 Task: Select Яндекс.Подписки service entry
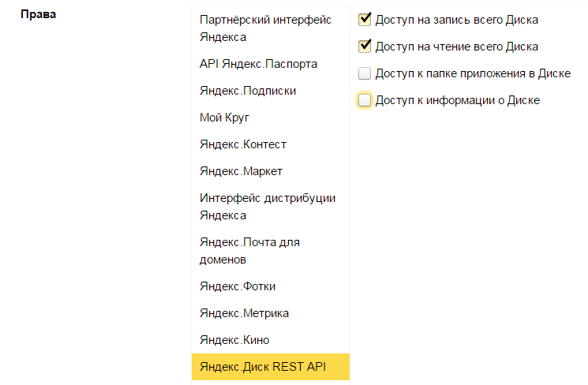coord(248,91)
